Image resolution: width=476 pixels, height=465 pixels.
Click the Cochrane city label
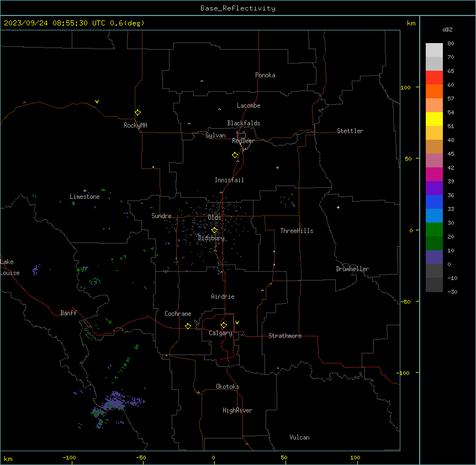(178, 314)
